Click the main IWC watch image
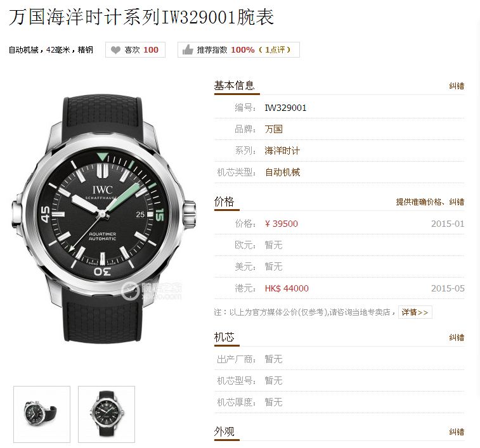Viewport: 480px width, 448px height. (103, 218)
